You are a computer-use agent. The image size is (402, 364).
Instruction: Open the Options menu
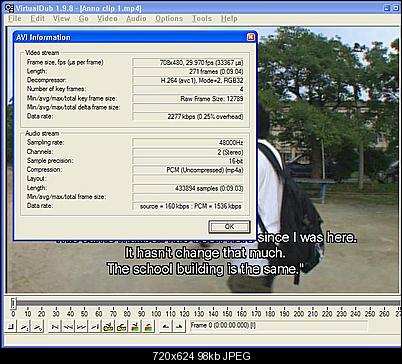(x=169, y=19)
